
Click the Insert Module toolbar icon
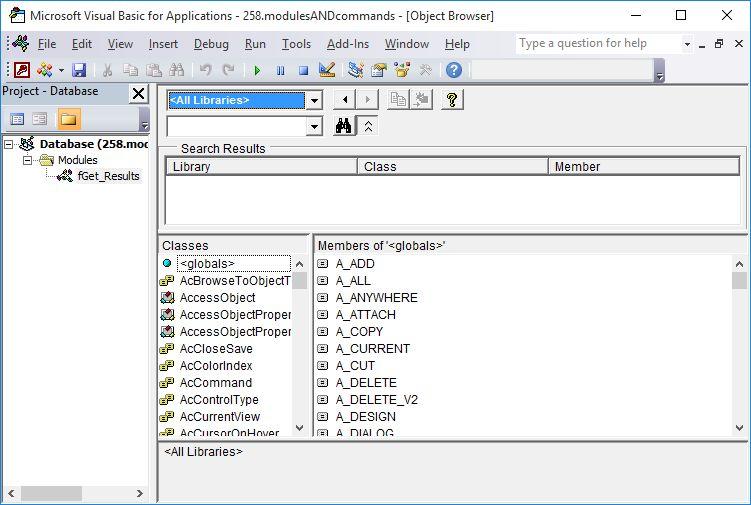click(45, 70)
